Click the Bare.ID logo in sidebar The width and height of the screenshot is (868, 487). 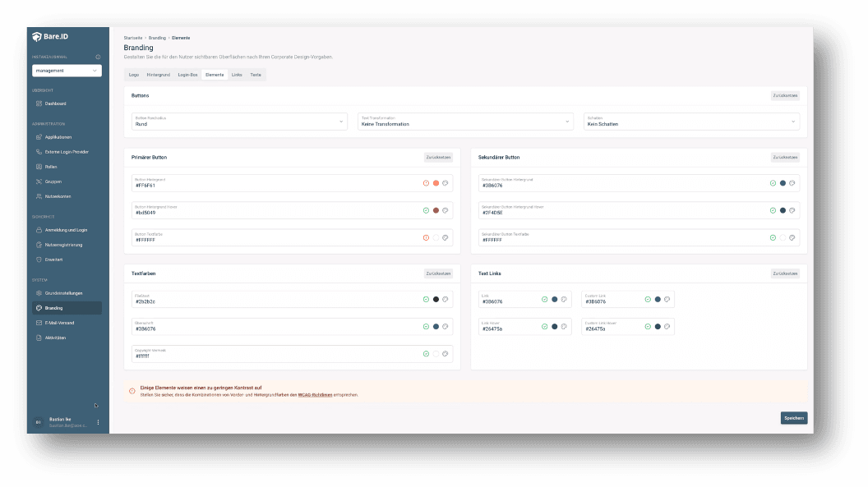point(50,36)
